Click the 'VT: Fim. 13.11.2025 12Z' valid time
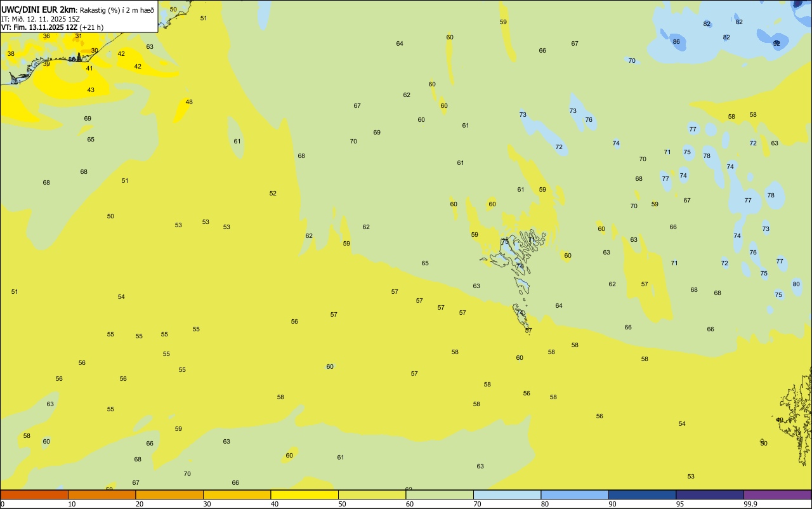The width and height of the screenshot is (812, 509). (39, 27)
